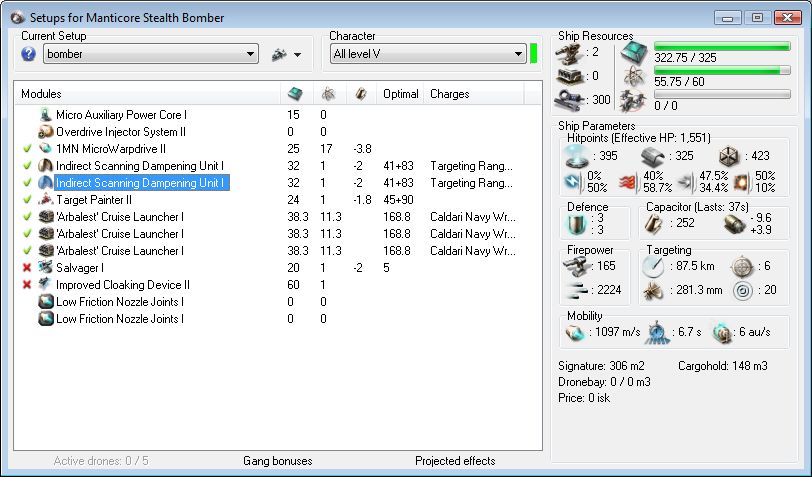
Task: Click the calibration icon showing 300
Action: pos(569,99)
